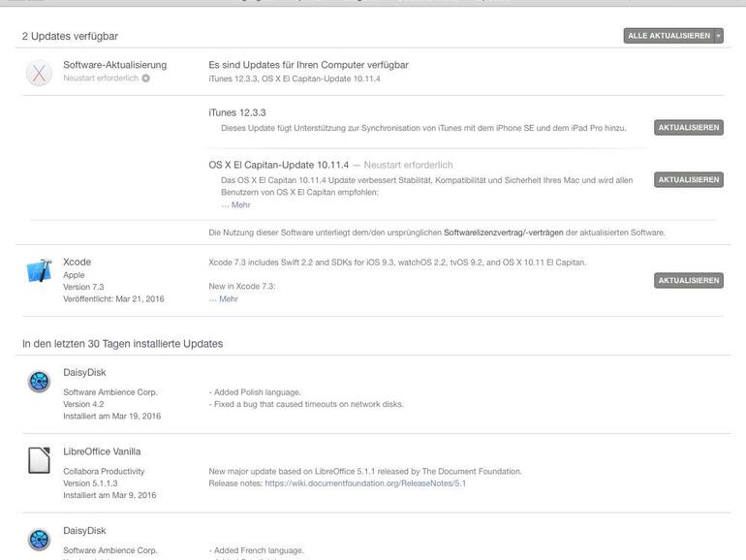Click Aktualisieren for OS X El Capitan 10.11.4
This screenshot has width=746, height=560.
[688, 180]
